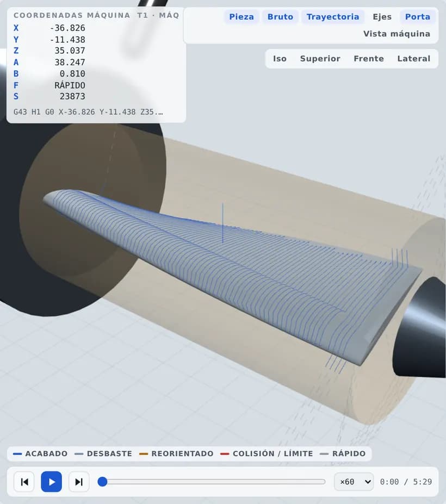Switch on Vista máquina mode
The height and width of the screenshot is (504, 446).
tap(397, 34)
